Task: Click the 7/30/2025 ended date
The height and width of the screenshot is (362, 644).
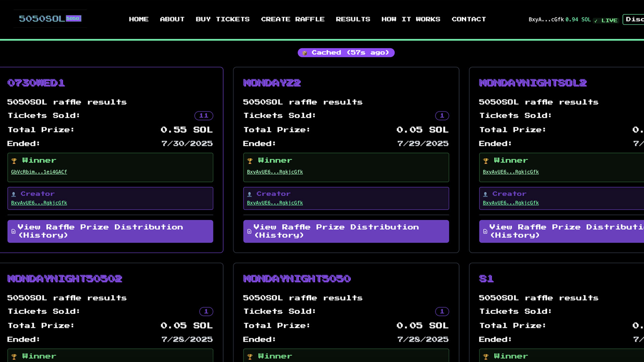Action: point(187,143)
